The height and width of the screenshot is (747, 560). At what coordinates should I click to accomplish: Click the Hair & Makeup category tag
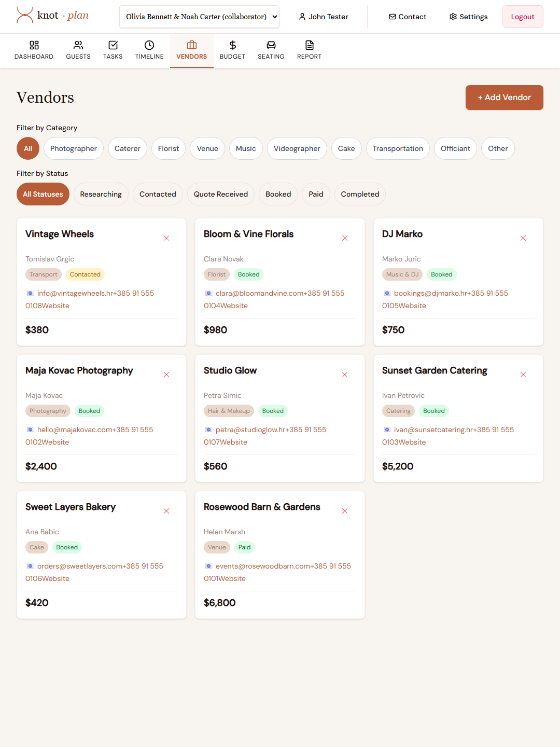tap(229, 411)
